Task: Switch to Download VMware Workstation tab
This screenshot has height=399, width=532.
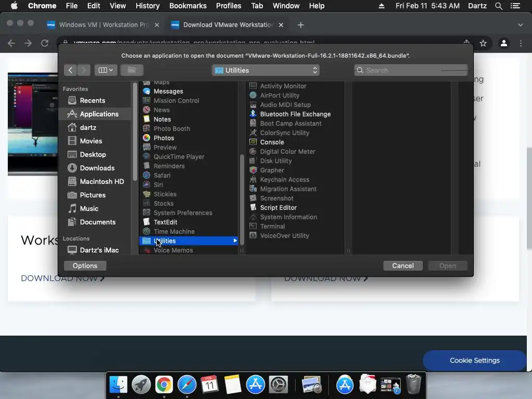Action: click(228, 25)
